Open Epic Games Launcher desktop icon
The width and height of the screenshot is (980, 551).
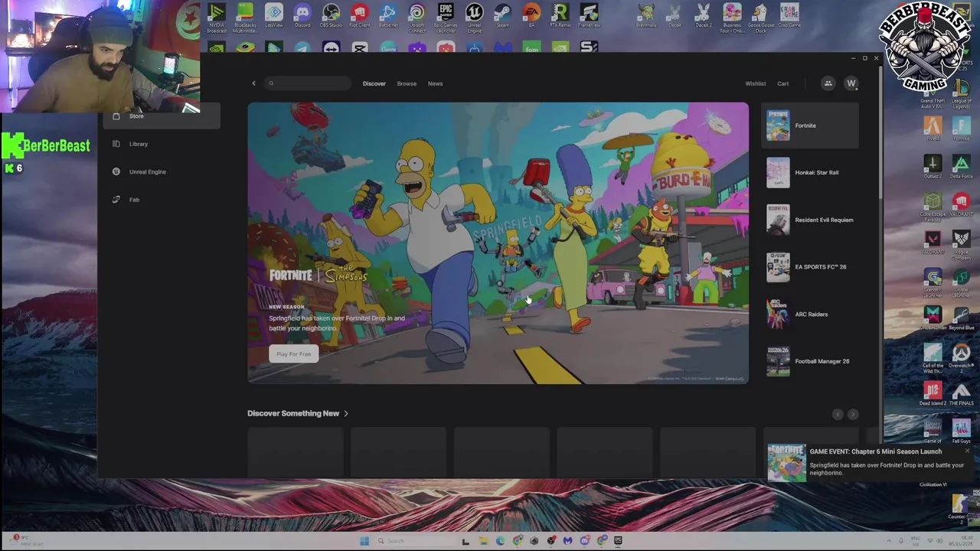[x=446, y=18]
